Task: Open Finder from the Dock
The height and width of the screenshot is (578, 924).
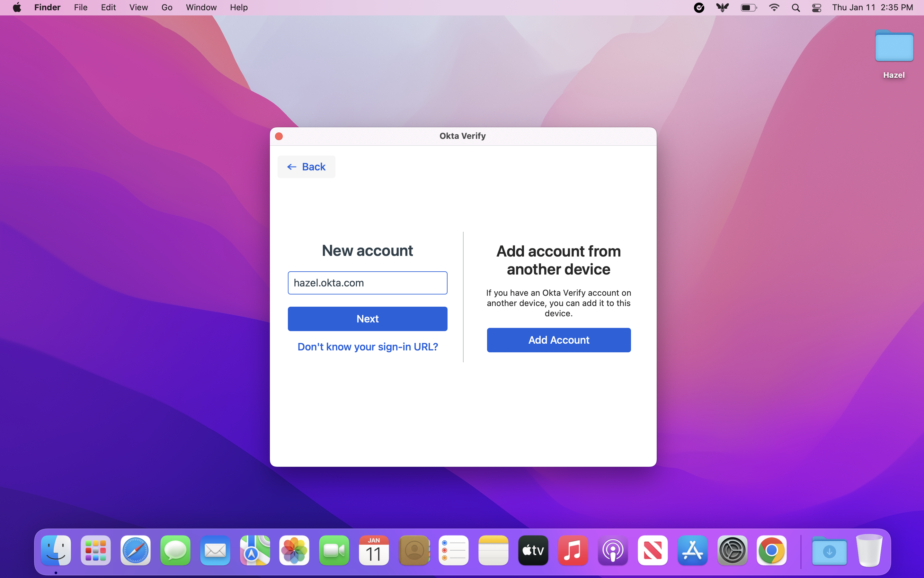Action: (x=56, y=550)
